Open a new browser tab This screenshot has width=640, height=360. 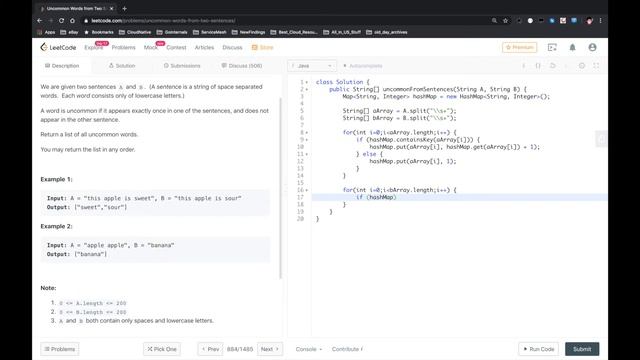(x=124, y=8)
